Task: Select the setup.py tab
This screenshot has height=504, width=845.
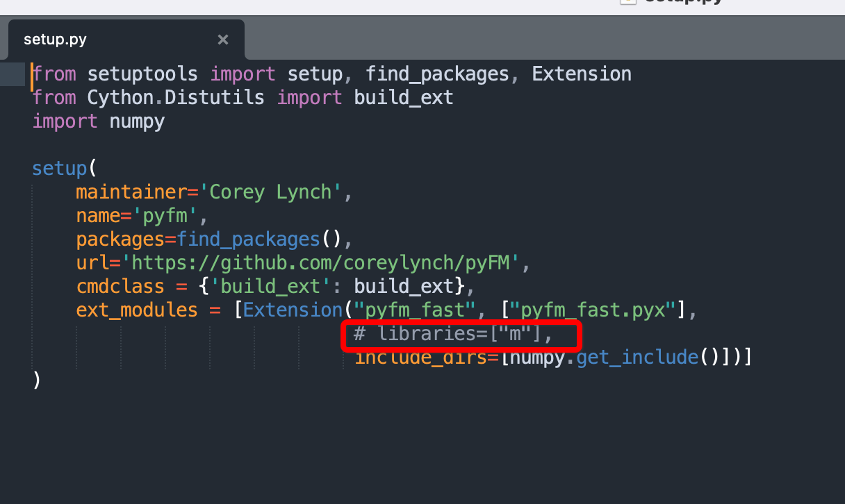Action: tap(125, 40)
